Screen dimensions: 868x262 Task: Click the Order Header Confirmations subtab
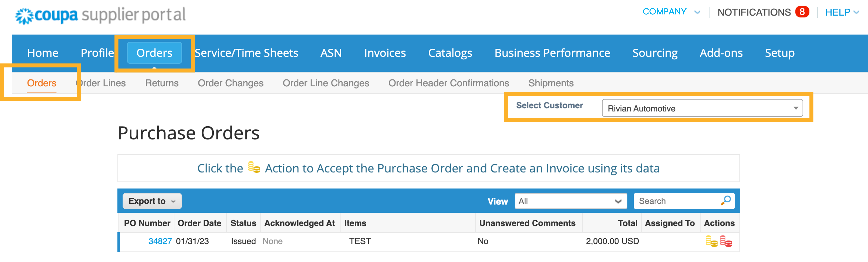coord(448,83)
